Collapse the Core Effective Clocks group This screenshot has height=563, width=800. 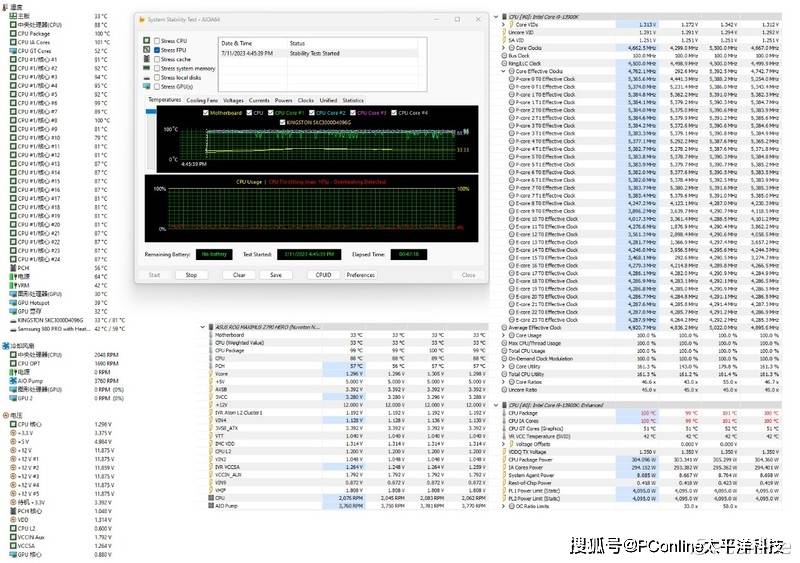coord(505,71)
